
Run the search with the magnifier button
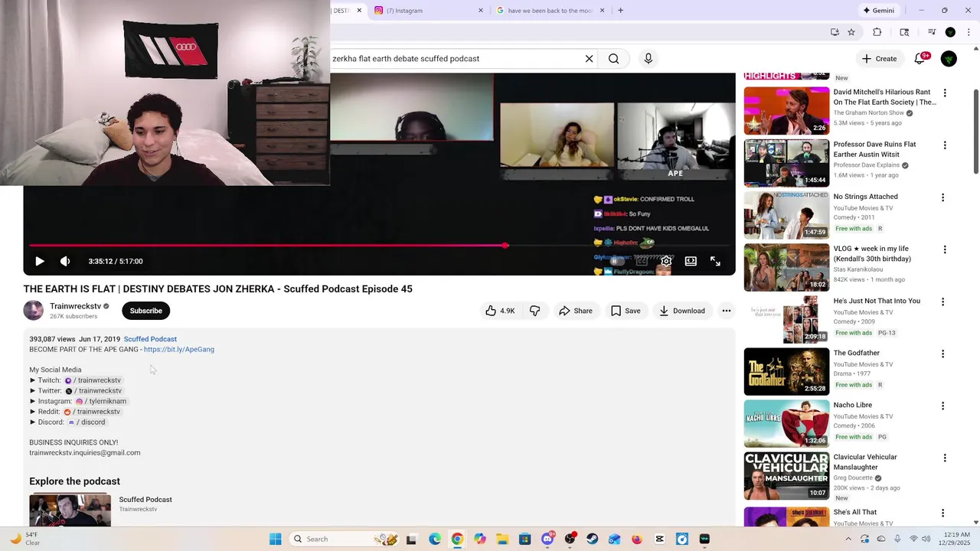pos(613,58)
